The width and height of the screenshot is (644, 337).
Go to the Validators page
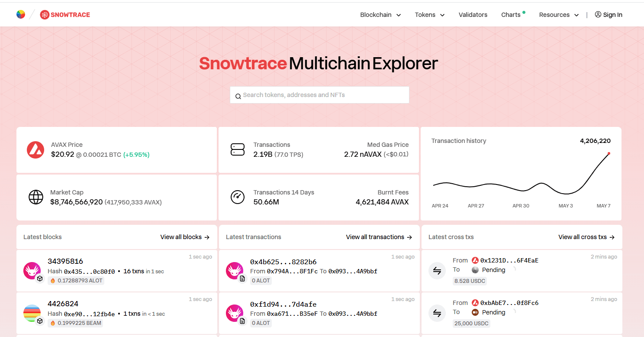(473, 15)
